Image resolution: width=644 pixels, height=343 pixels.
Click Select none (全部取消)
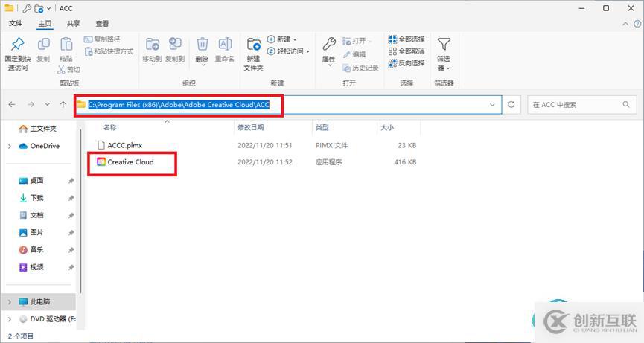tap(407, 51)
